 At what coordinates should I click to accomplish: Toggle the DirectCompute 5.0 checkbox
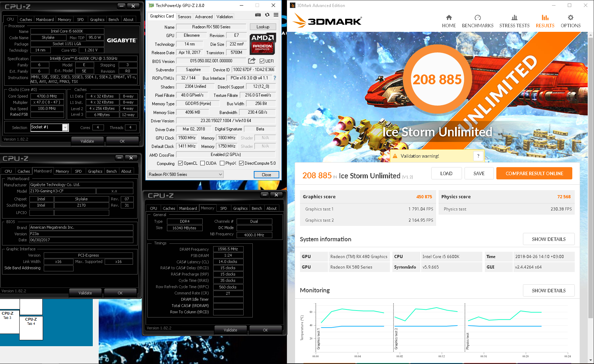coord(241,163)
